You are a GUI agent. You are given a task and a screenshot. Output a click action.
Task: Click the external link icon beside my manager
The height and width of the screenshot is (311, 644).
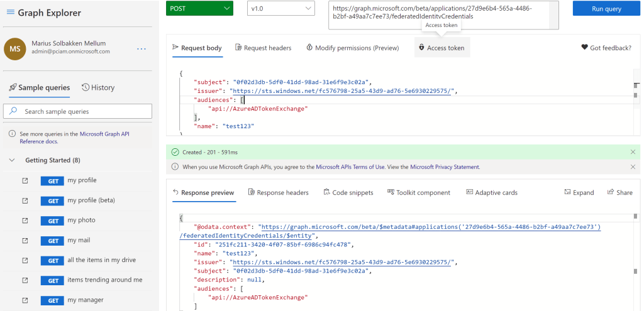point(25,300)
